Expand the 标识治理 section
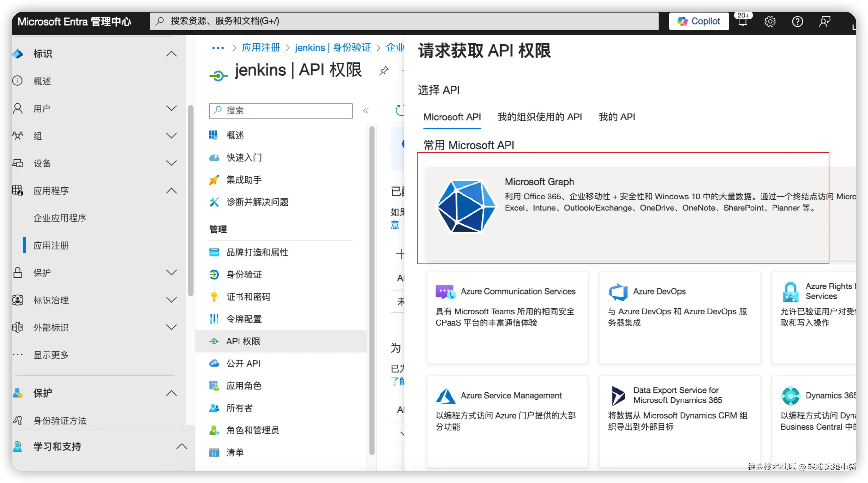The width and height of the screenshot is (868, 483). (x=172, y=300)
